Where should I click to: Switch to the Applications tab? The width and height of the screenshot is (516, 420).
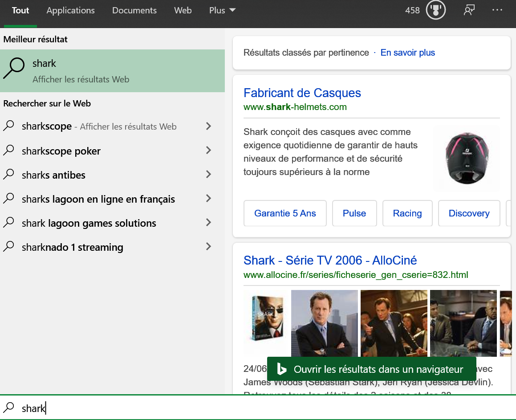point(70,11)
